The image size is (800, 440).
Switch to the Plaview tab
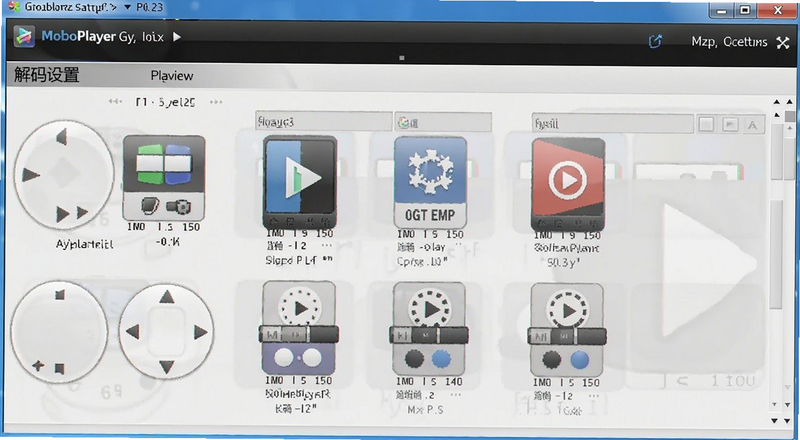click(172, 76)
